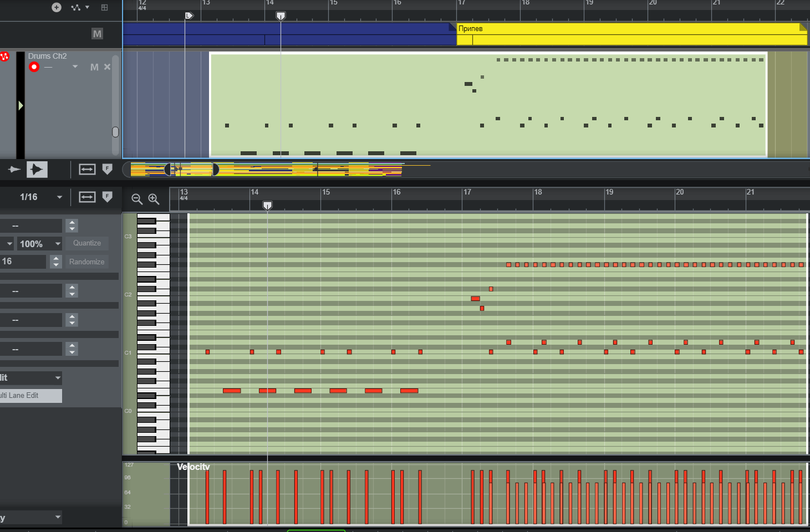Click the grid layout icon in track header
This screenshot has width=810, height=532.
coord(104,7)
